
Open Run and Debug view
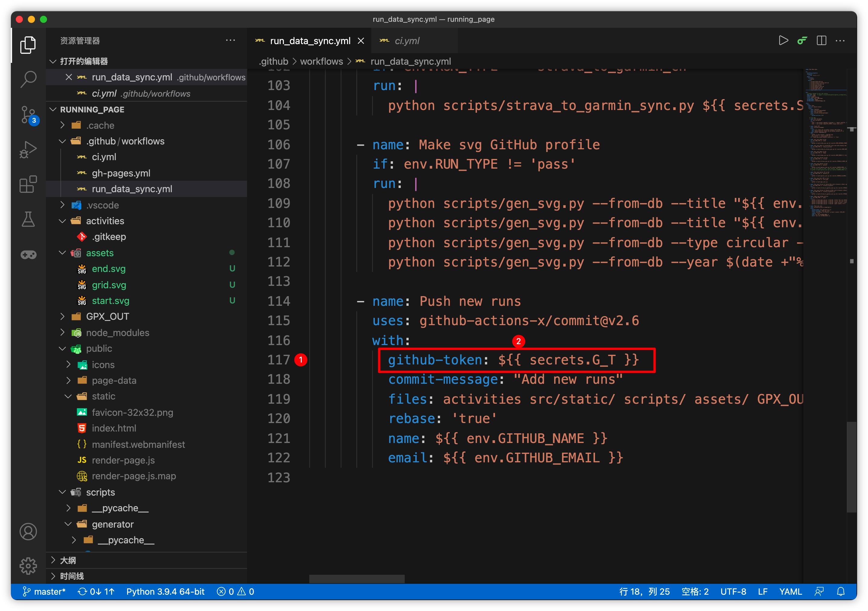28,150
